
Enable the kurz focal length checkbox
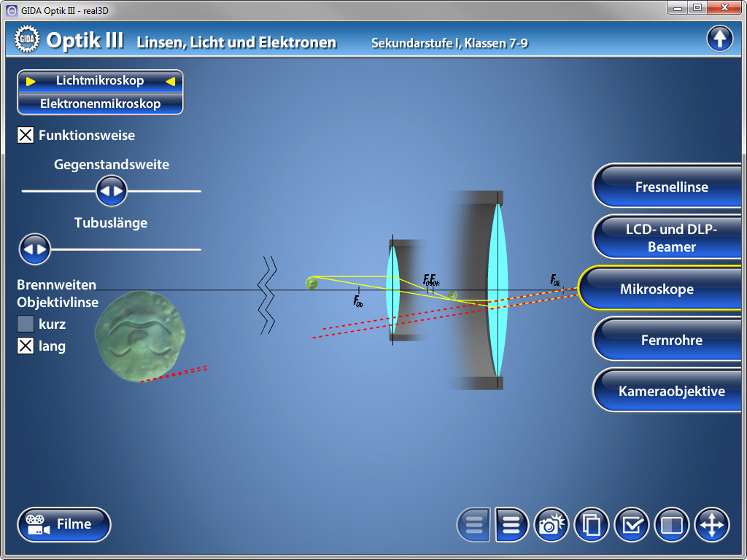point(26,324)
